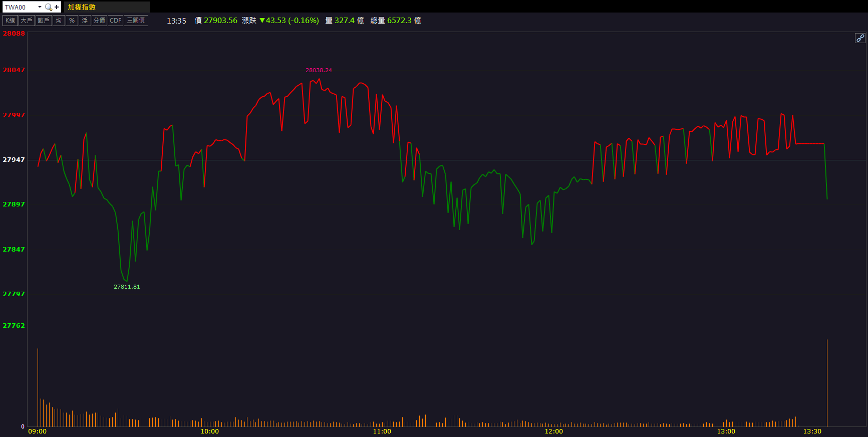Click the 11:00 marker on time axis

pyautogui.click(x=382, y=431)
